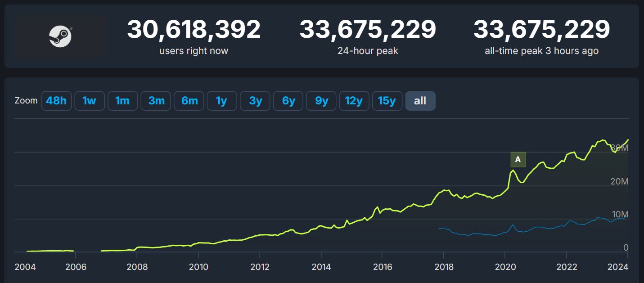Viewport: 644px width, 283px height.
Task: Click the 'Zoom' label text
Action: point(26,100)
